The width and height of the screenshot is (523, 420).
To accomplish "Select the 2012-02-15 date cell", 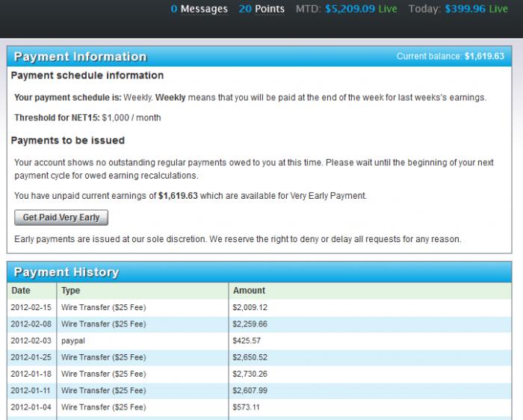I will [x=31, y=307].
